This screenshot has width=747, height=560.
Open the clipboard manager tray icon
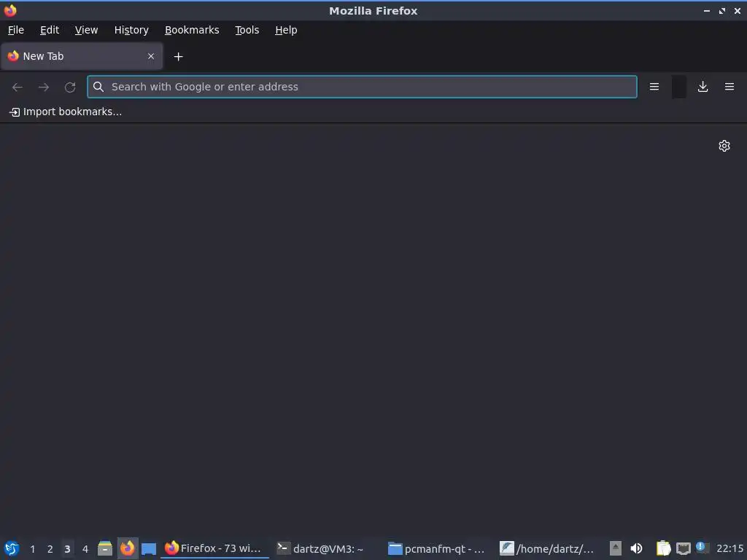point(663,548)
